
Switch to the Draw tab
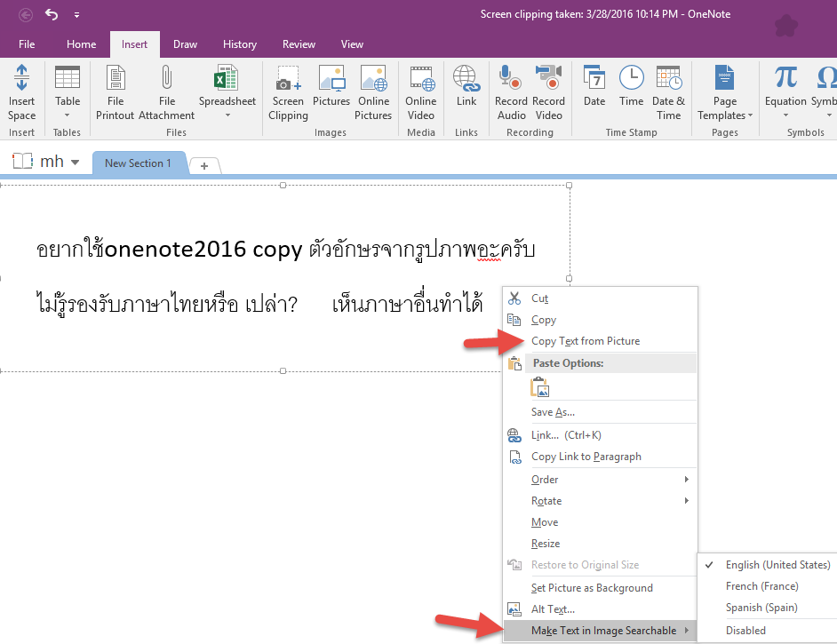click(x=185, y=44)
